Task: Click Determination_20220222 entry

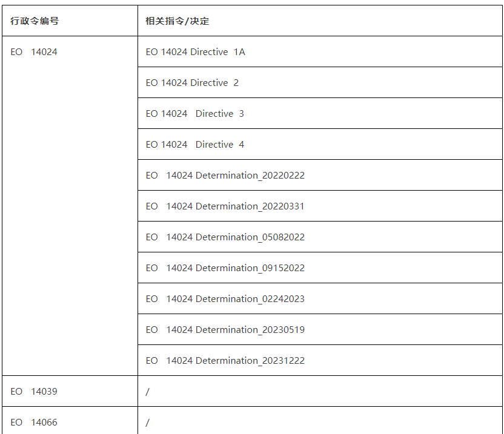Action: click(x=250, y=176)
